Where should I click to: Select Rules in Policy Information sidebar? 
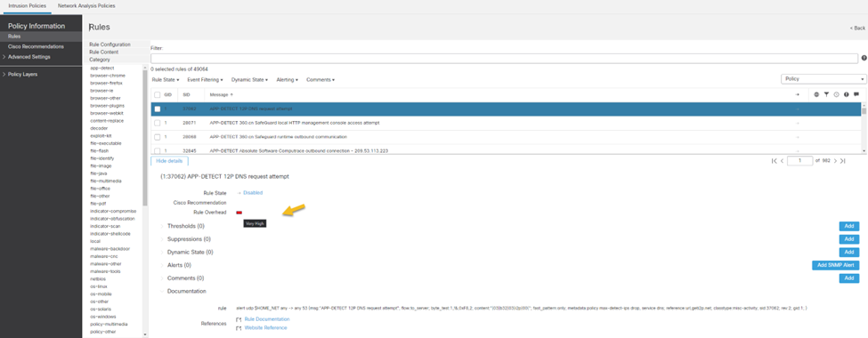pos(41,36)
